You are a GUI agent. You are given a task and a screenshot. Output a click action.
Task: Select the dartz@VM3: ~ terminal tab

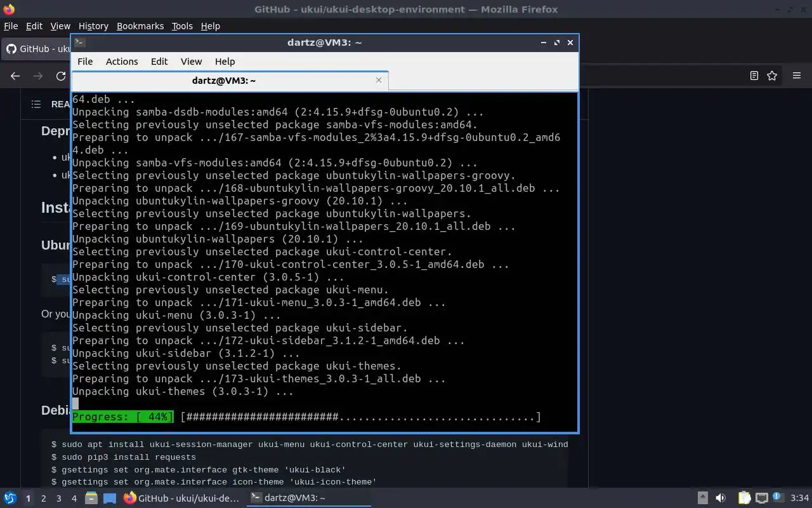click(x=224, y=81)
